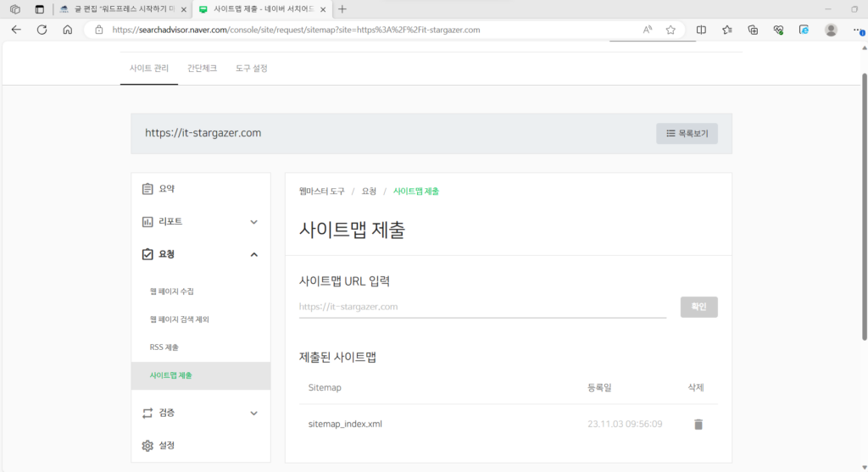Open the Favorites list icon
The image size is (868, 472).
[726, 30]
